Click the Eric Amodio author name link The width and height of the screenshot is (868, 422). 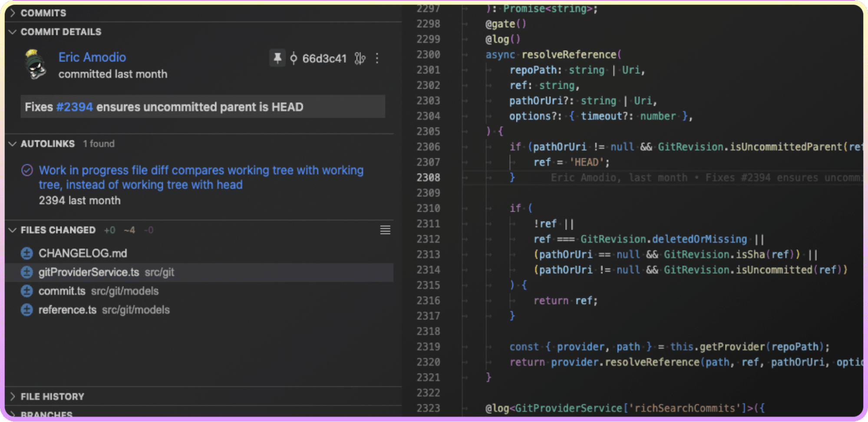coord(92,57)
